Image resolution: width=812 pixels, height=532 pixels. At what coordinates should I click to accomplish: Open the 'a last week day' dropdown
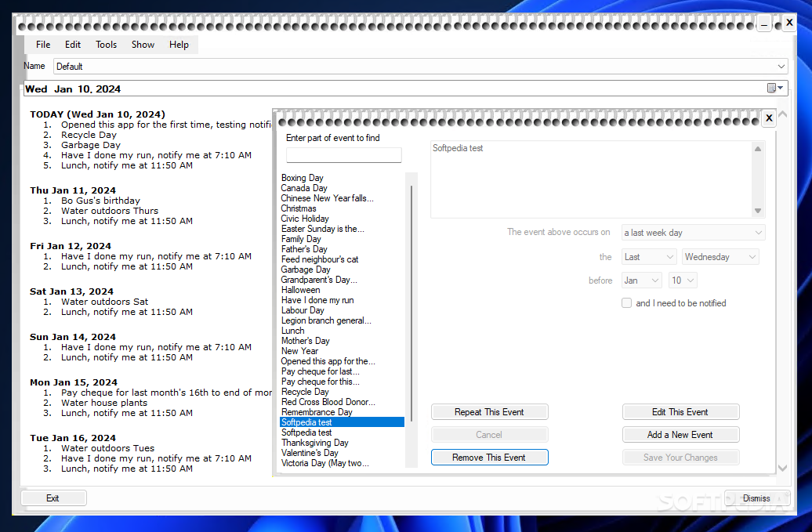coord(693,233)
